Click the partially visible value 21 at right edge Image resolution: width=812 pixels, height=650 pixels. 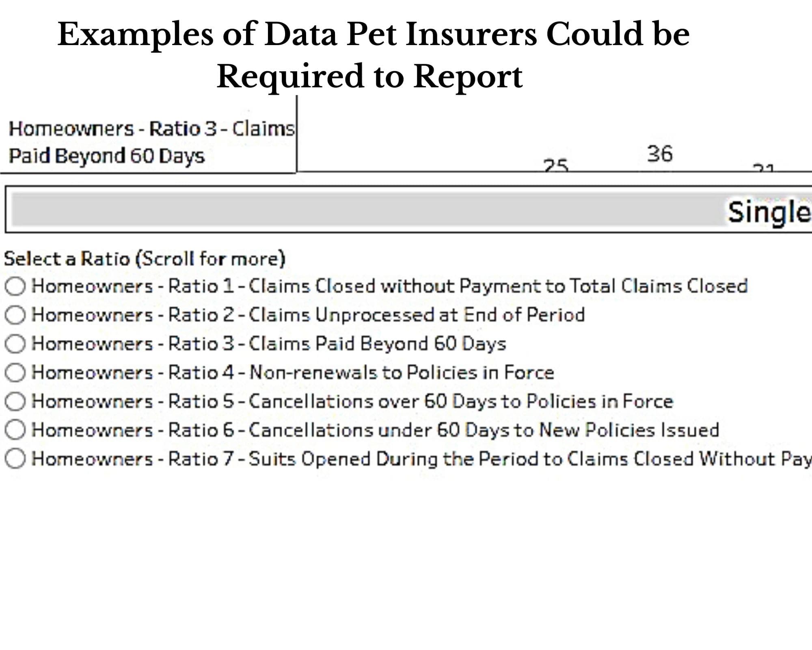[764, 167]
